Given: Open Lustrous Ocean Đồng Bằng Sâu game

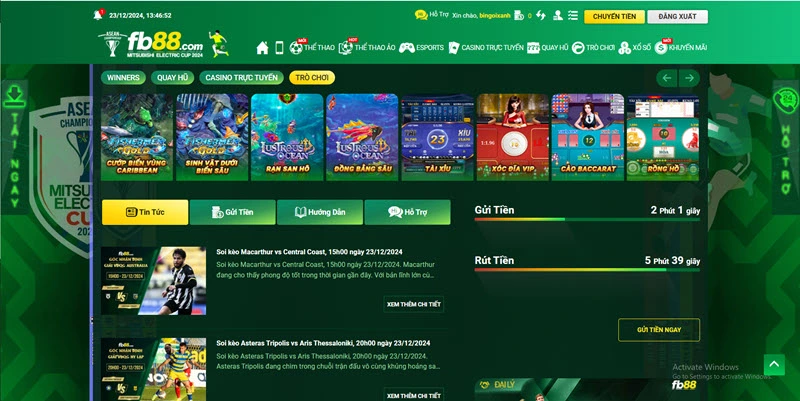Looking at the screenshot, I should tap(362, 137).
